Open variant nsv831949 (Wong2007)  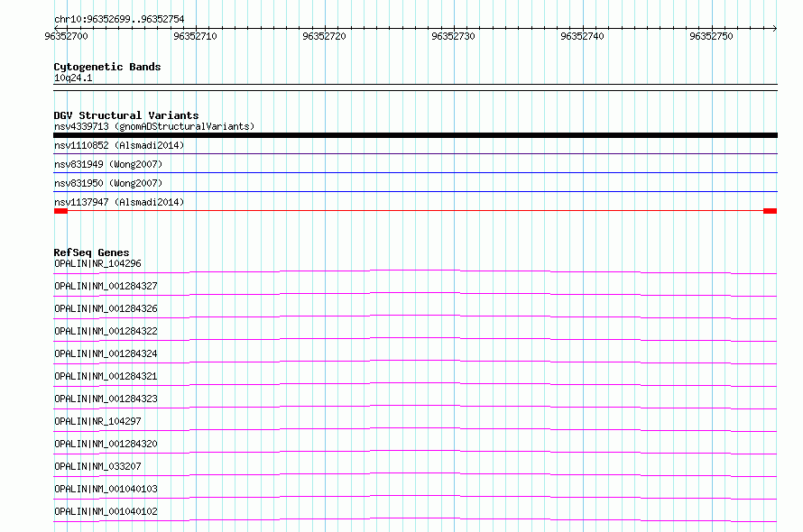(108, 164)
